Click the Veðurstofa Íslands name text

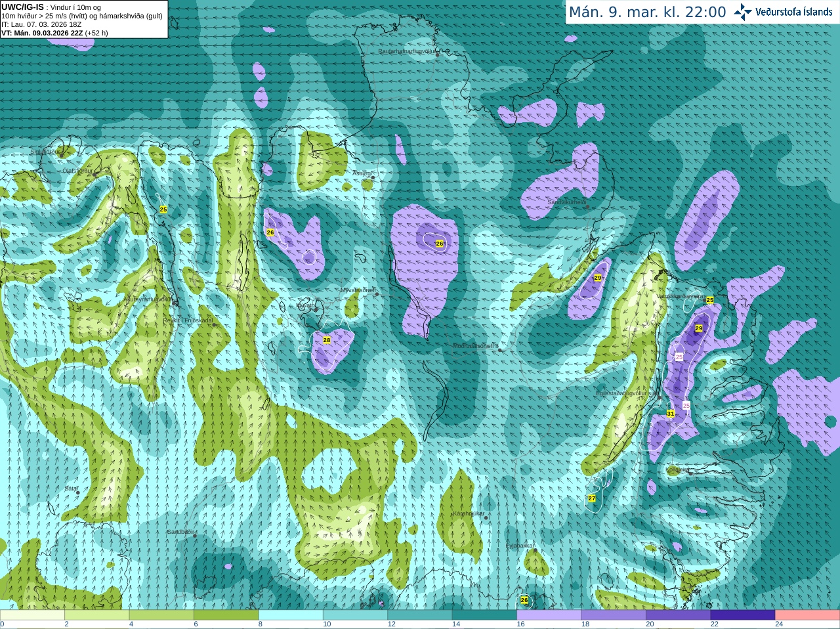793,12
